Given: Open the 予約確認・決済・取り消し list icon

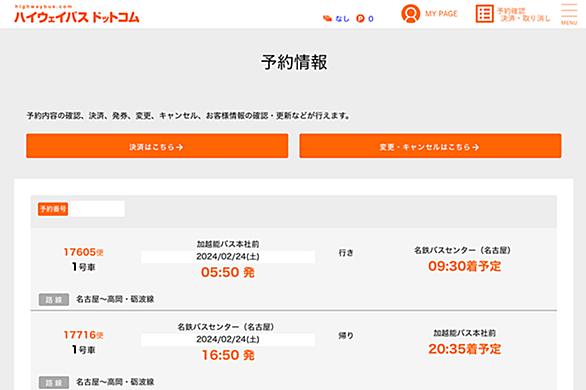Looking at the screenshot, I should [484, 14].
